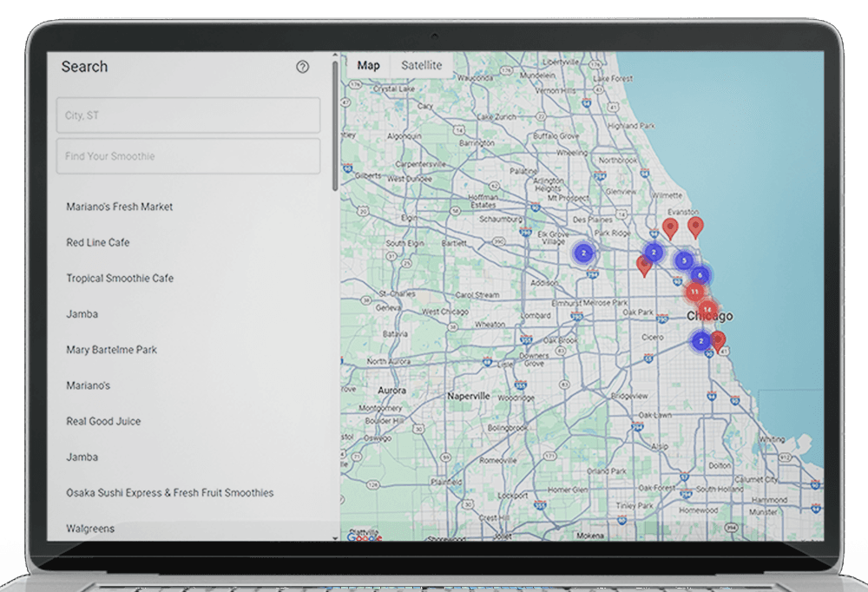
Task: Select Real Good Juice listing
Action: pos(103,421)
